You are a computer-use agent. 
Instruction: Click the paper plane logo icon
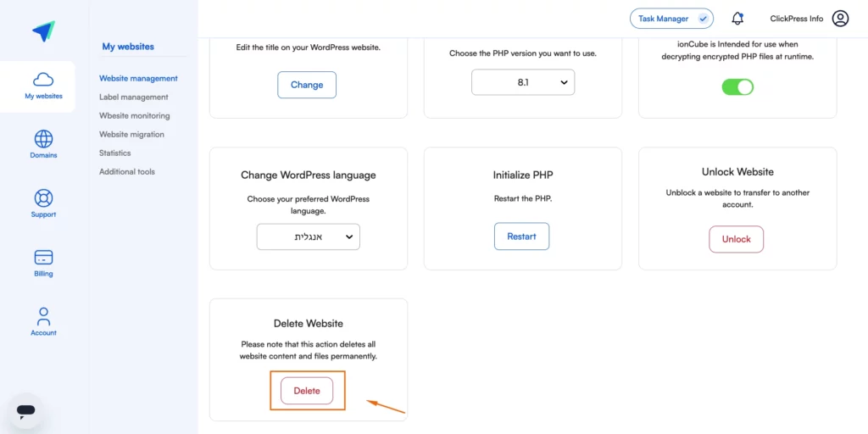coord(43,31)
